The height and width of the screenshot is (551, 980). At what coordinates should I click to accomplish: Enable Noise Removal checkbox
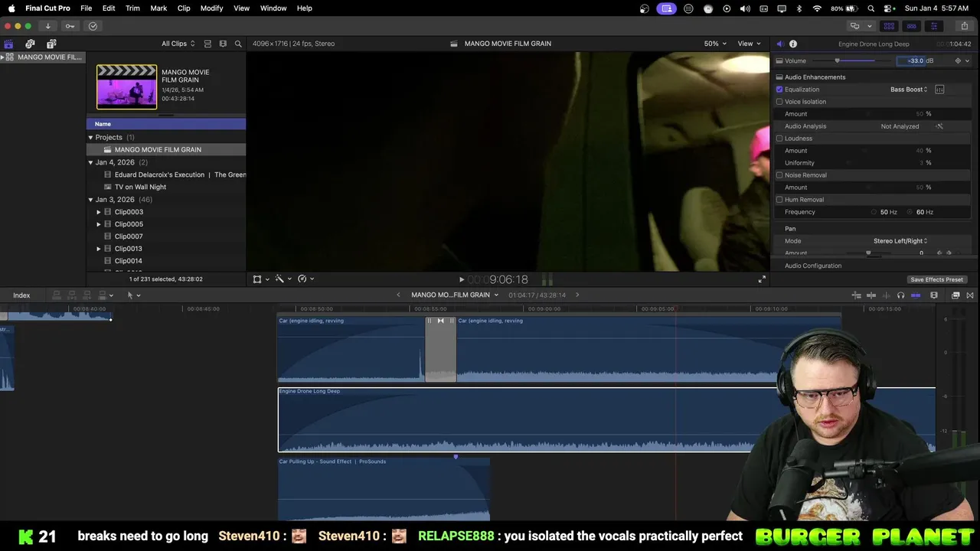779,175
